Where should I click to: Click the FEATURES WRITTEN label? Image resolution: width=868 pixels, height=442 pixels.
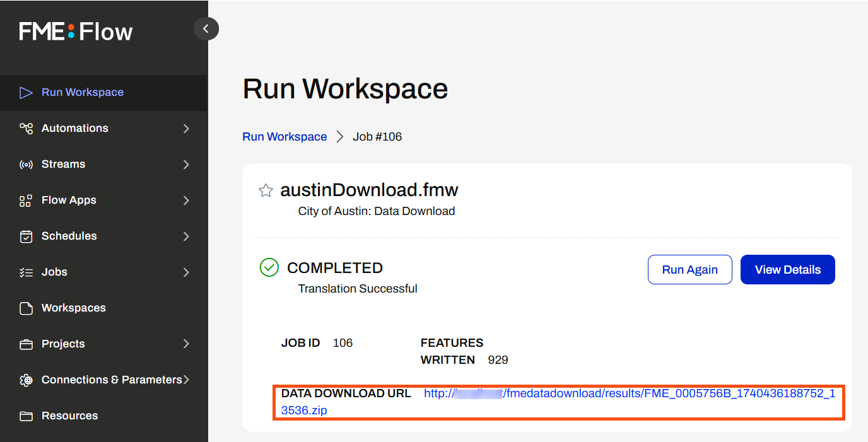click(452, 352)
